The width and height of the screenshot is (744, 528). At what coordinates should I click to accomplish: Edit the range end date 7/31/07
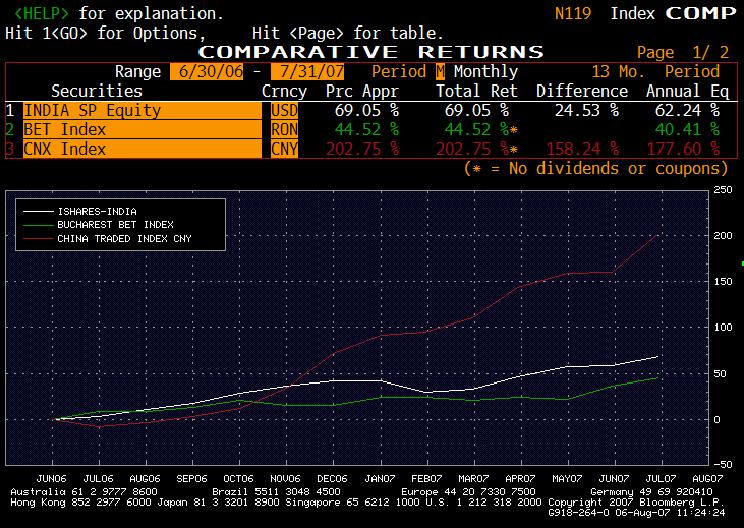tap(307, 72)
